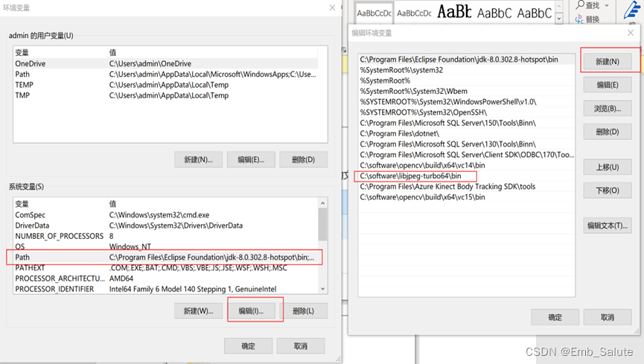
Task: Click the blue pen editor icon in Word
Action: 631,10
